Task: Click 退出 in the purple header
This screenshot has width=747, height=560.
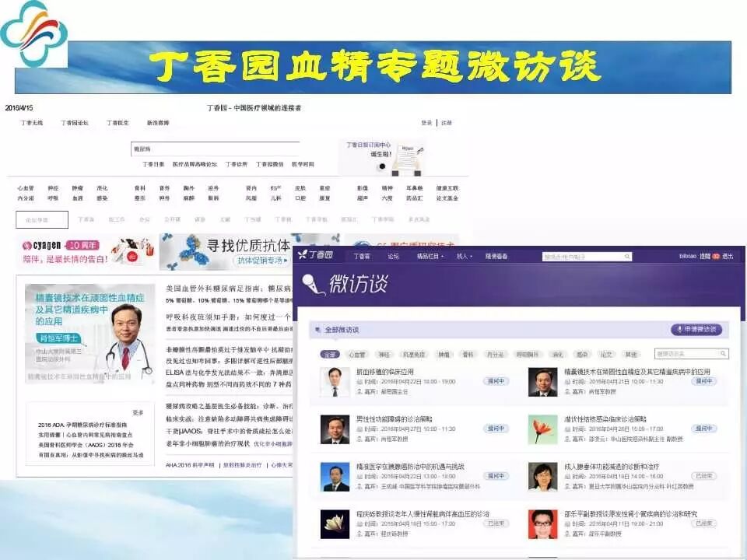Action: coord(728,256)
